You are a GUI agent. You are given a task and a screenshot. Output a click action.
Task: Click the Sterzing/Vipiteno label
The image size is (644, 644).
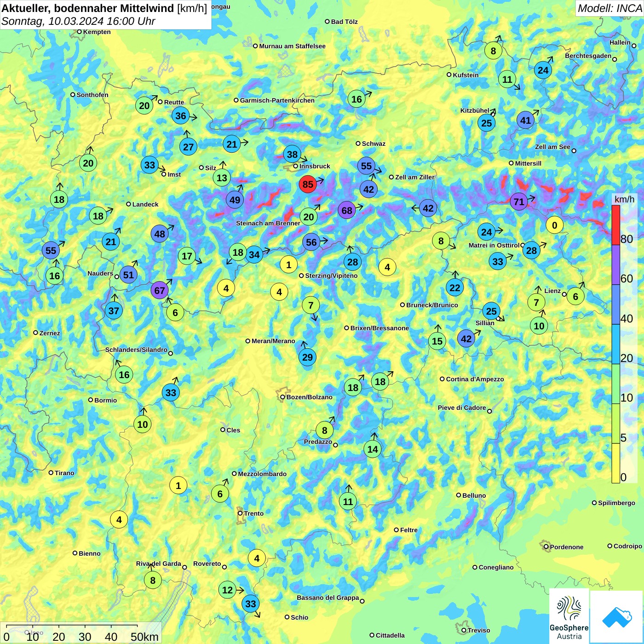[331, 276]
